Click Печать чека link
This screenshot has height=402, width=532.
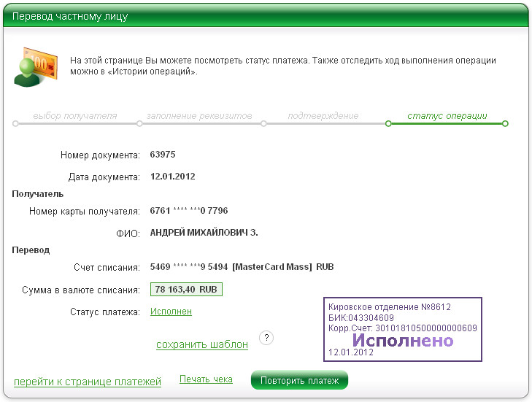[x=206, y=379]
